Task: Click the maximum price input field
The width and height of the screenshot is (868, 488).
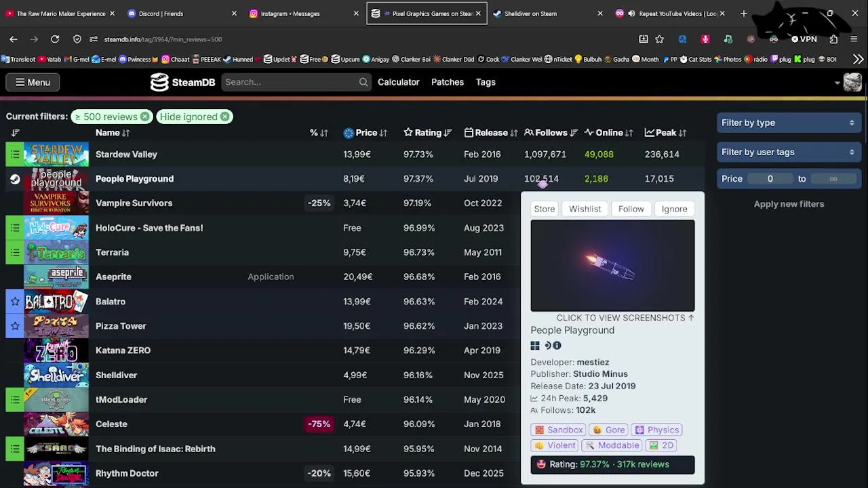Action: [x=833, y=179]
